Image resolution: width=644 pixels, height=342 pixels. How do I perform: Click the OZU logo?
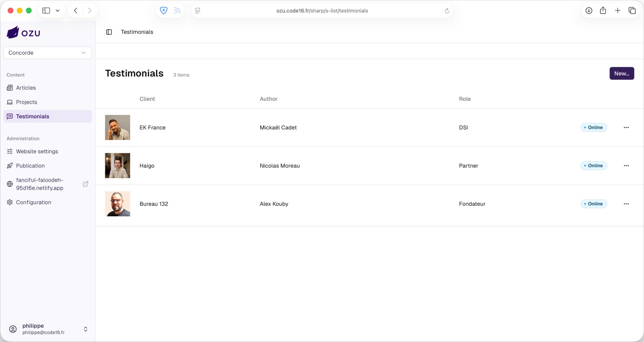pos(23,32)
